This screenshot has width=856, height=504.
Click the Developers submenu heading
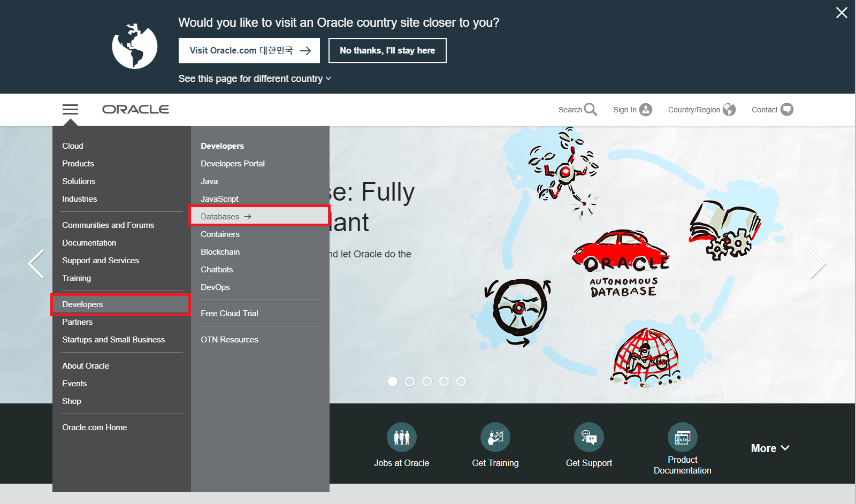coord(223,146)
